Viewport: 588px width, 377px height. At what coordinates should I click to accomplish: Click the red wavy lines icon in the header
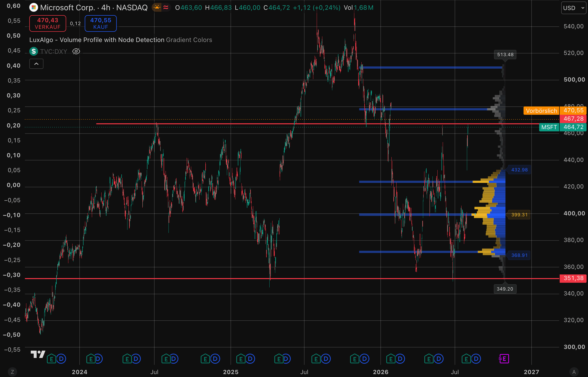point(166,8)
